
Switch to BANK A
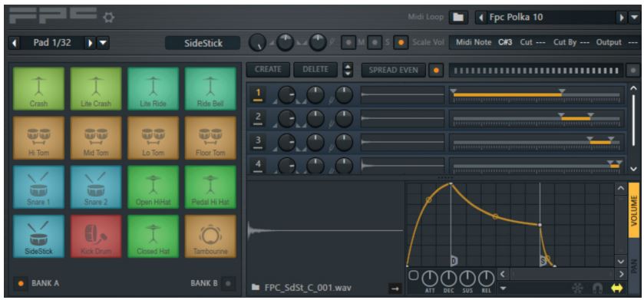tap(21, 283)
